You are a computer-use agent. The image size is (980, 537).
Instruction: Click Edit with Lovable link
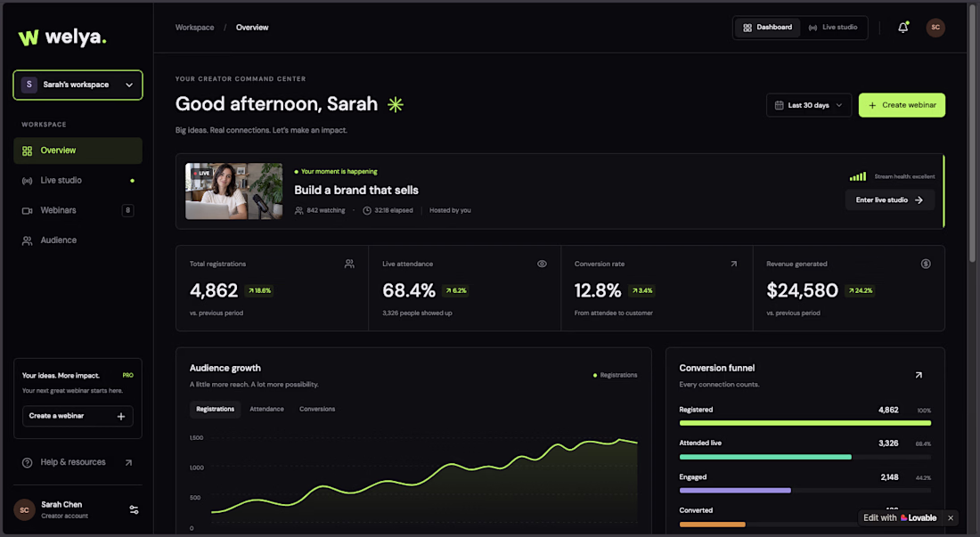(900, 517)
